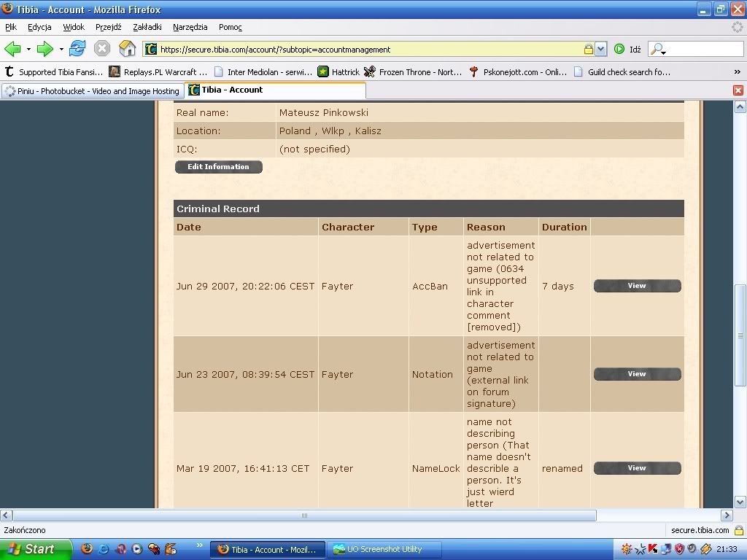Open the Widok menu
The height and width of the screenshot is (560, 747).
point(74,27)
